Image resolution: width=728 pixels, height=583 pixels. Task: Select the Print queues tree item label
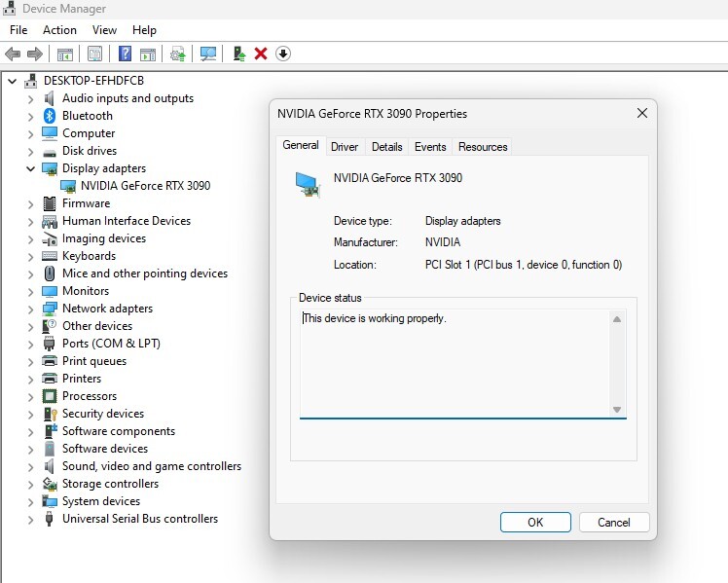pyautogui.click(x=94, y=361)
